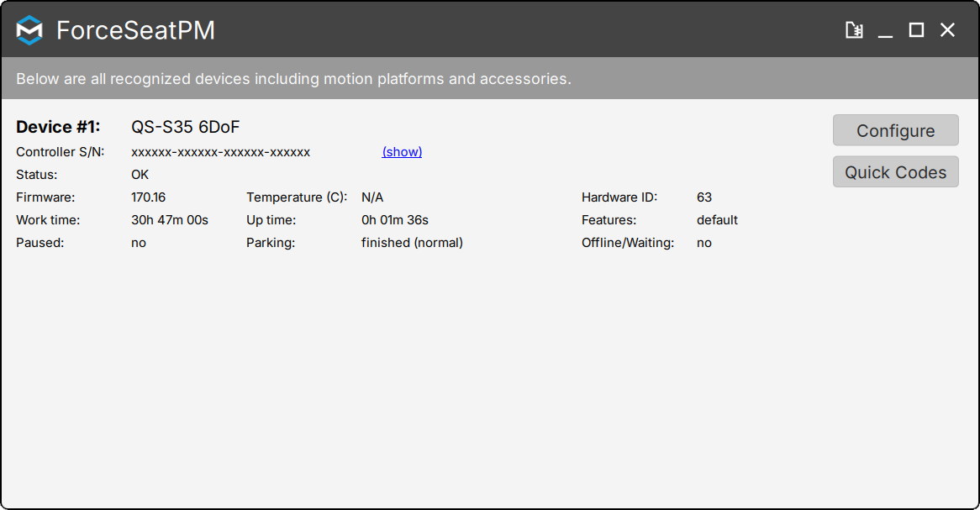
Task: Click the recognized devices banner message
Action: click(294, 79)
